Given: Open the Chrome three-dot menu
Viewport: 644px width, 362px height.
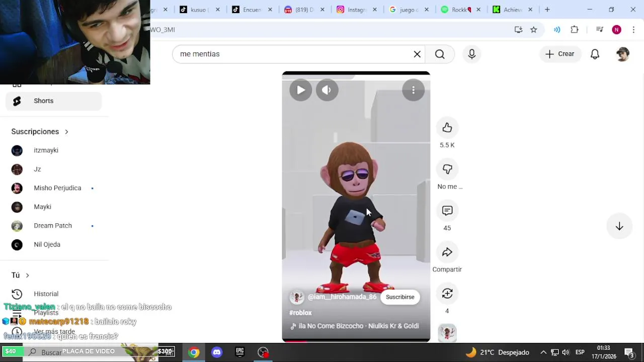Looking at the screenshot, I should [x=633, y=30].
